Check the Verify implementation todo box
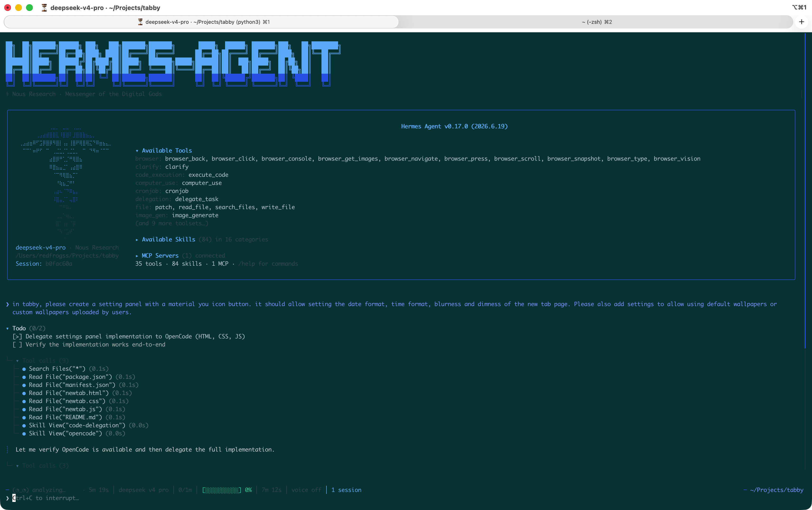812x510 pixels. point(17,345)
